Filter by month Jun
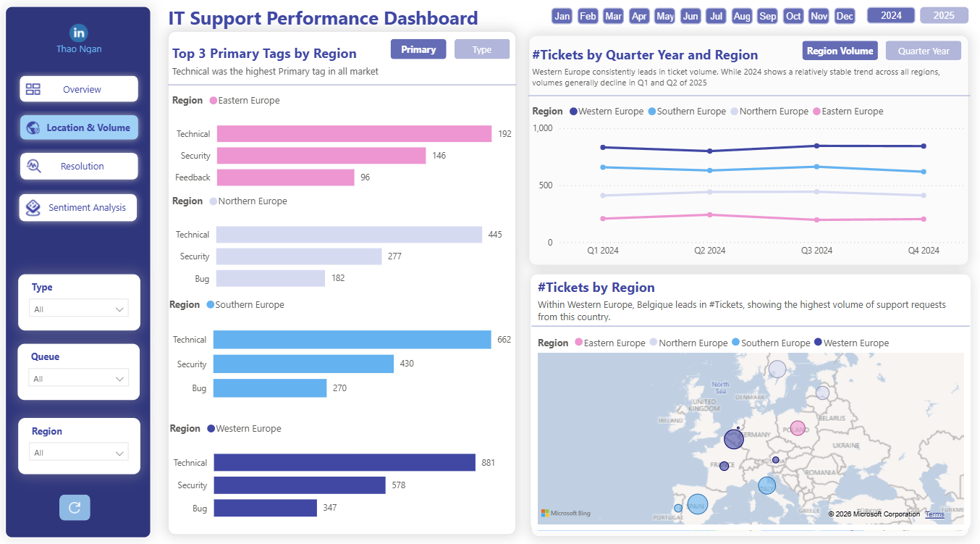Image resolution: width=980 pixels, height=544 pixels. (x=690, y=16)
